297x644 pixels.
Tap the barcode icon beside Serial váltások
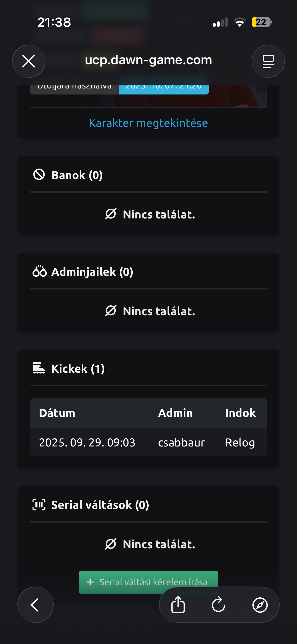(x=39, y=505)
